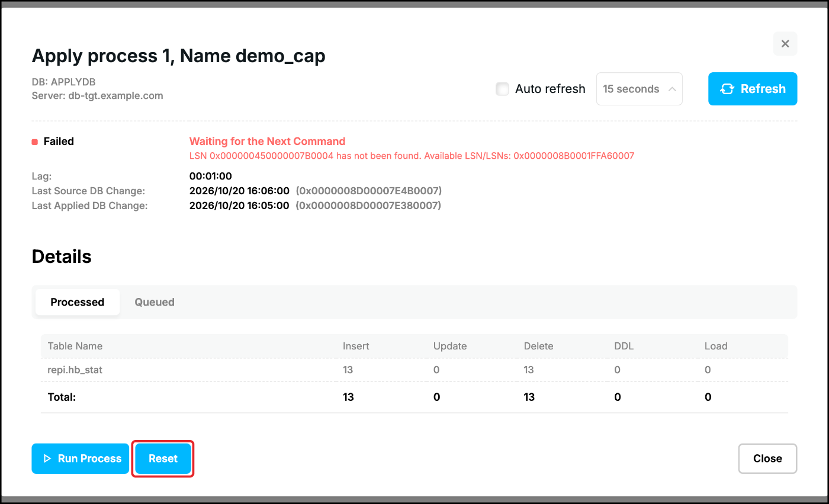Image resolution: width=829 pixels, height=504 pixels.
Task: Switch to the Queued tab
Action: point(155,302)
